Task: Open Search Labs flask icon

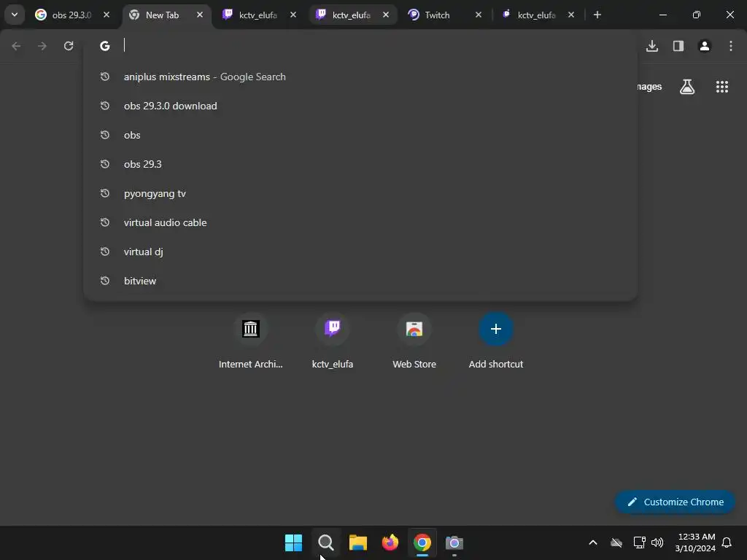Action: tap(687, 87)
